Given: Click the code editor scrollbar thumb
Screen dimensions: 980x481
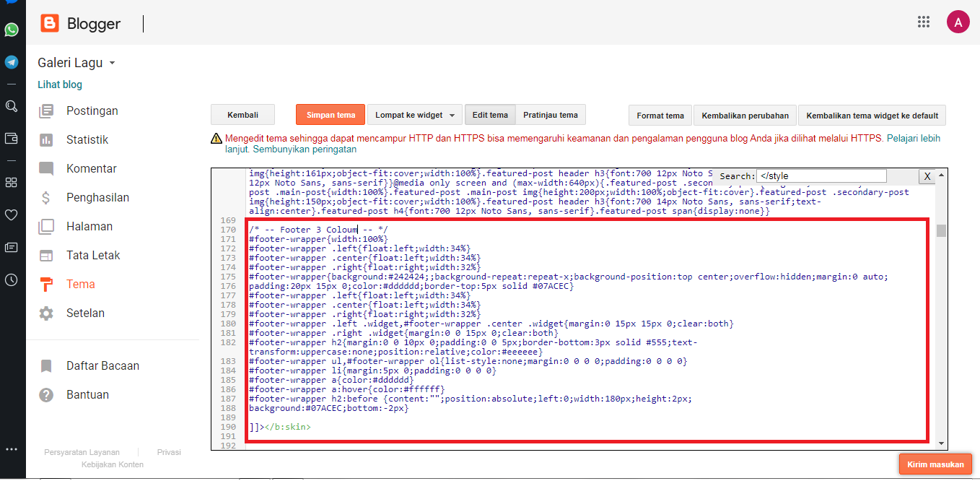Looking at the screenshot, I should pyautogui.click(x=941, y=230).
